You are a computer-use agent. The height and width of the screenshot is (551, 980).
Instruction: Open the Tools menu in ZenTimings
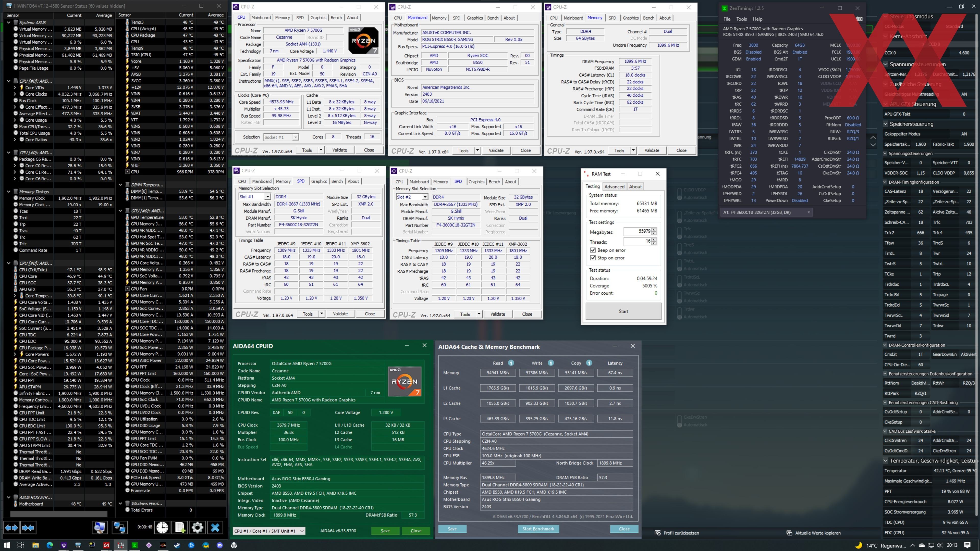[x=741, y=19]
